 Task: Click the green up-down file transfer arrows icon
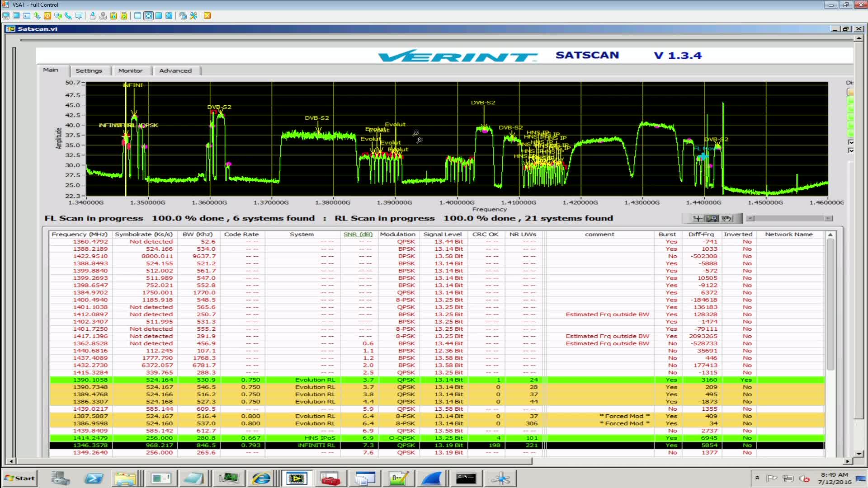(37, 16)
